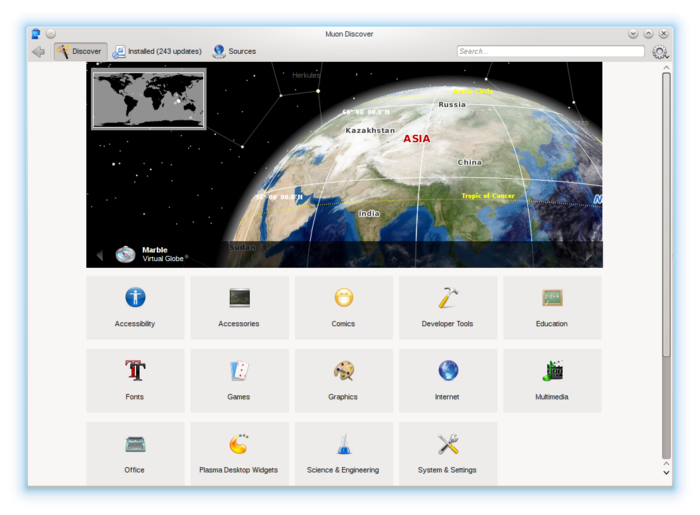Click the Graphics label text

tap(343, 397)
